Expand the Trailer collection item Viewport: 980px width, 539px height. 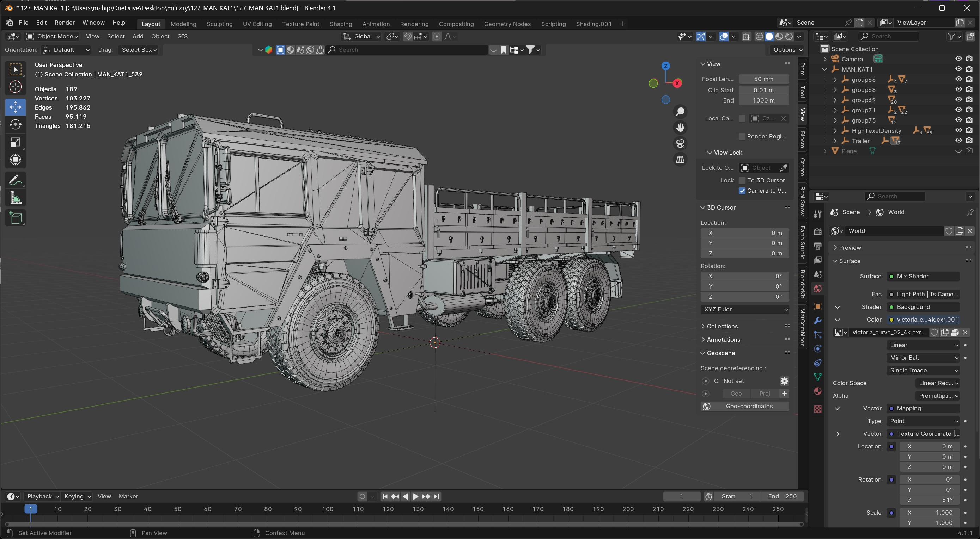point(835,141)
